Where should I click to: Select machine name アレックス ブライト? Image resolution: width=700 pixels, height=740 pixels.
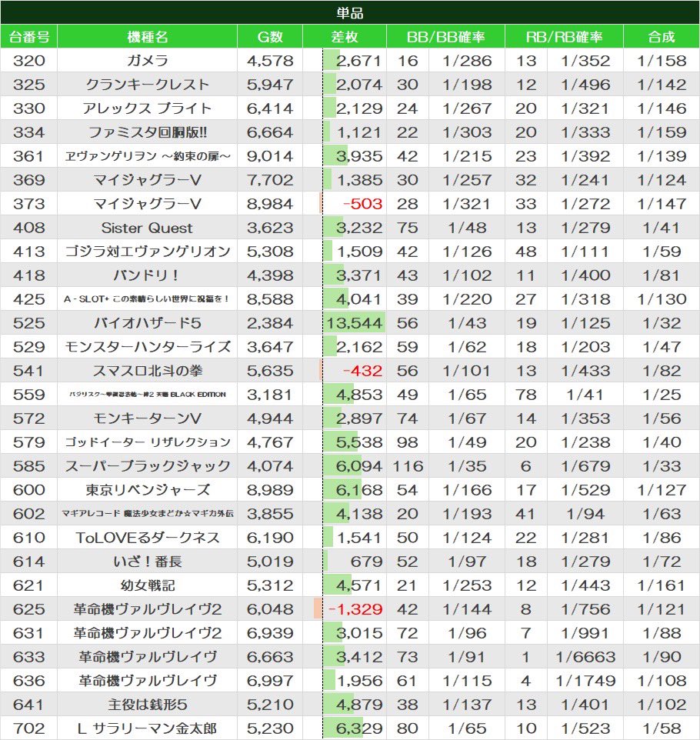(x=147, y=108)
